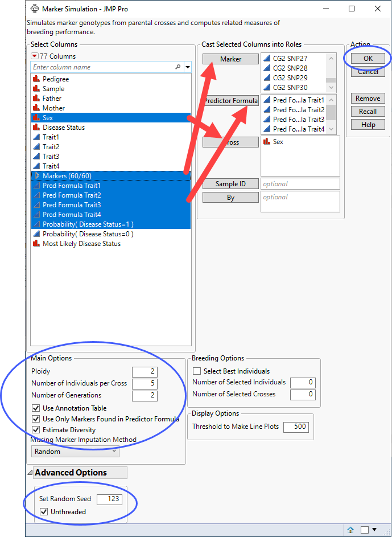Select Pred Formula Trait4 in Select Columns
The image size is (392, 537).
click(x=111, y=215)
